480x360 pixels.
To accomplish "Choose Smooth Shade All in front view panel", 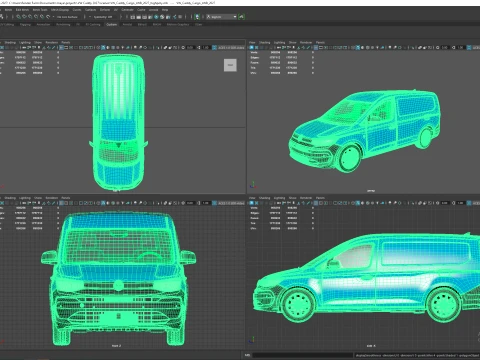I will click(x=103, y=203).
